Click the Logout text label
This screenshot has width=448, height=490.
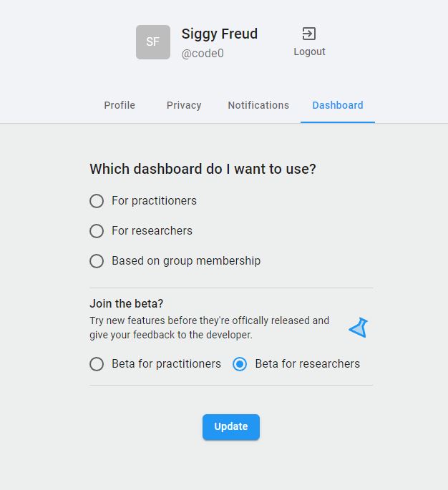[x=309, y=52]
